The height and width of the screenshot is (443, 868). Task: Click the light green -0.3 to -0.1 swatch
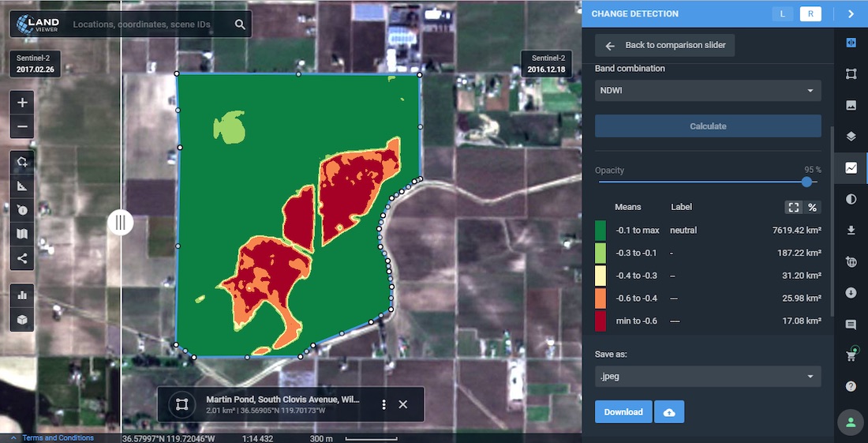coord(600,253)
